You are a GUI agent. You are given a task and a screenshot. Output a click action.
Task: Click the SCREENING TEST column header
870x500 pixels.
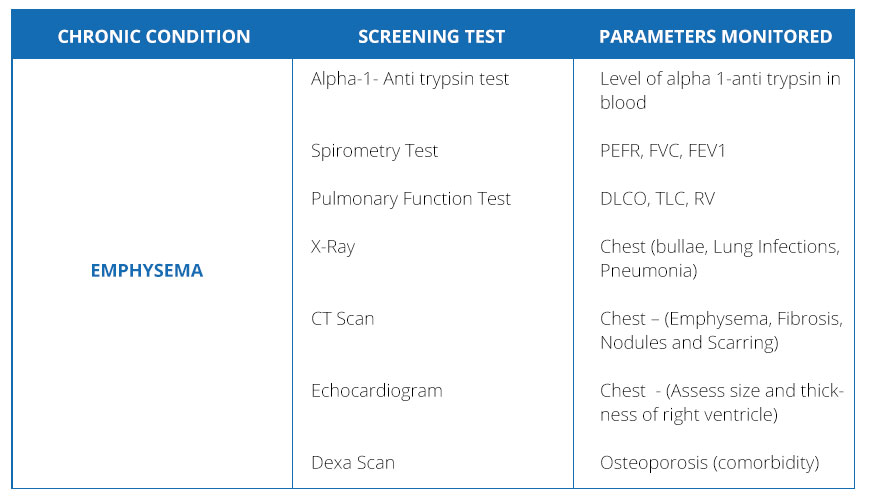pos(431,37)
